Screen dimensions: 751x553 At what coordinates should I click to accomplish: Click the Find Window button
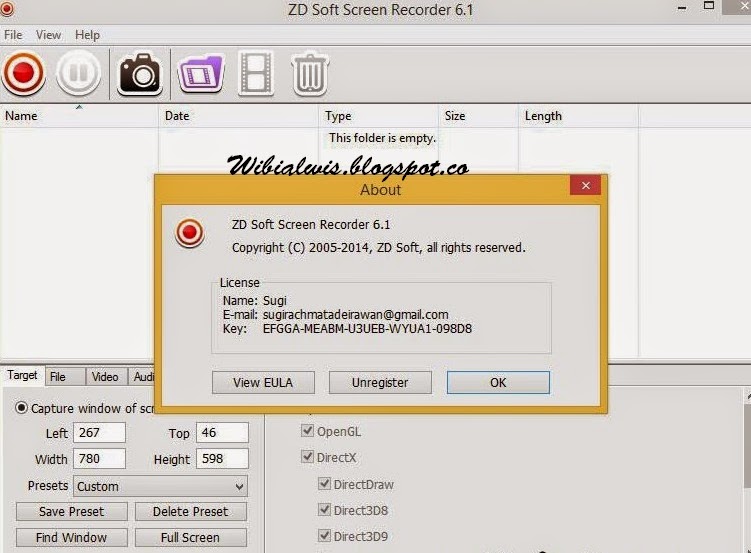tap(71, 538)
